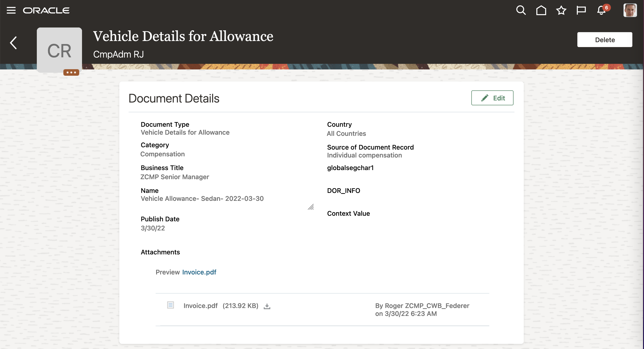Open the user profile avatar menu
Image resolution: width=644 pixels, height=349 pixels.
630,10
